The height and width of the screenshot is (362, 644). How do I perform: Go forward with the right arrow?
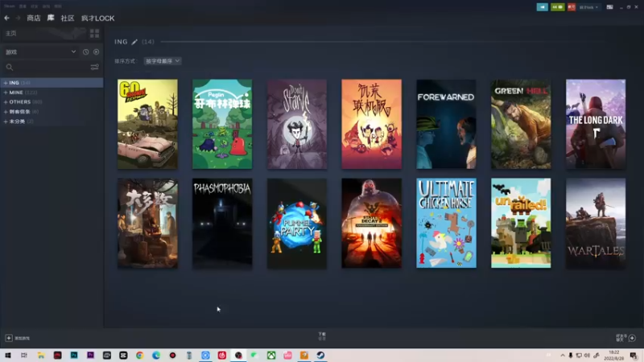pyautogui.click(x=18, y=18)
